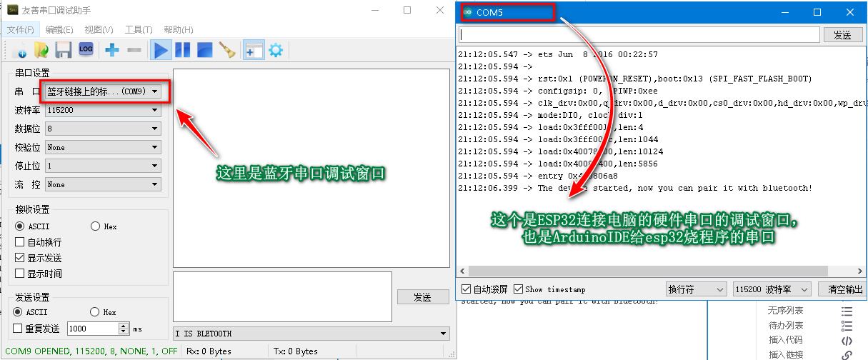
Task: Click the open folder toolbar icon
Action: [41, 50]
